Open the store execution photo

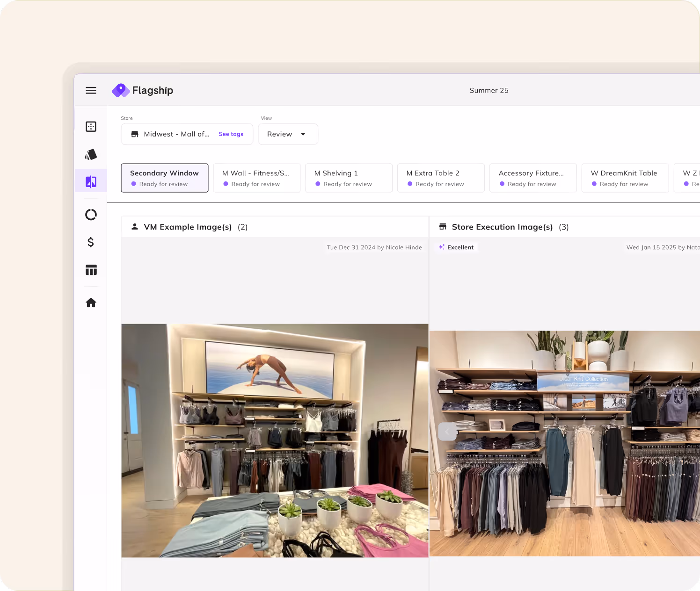[x=565, y=444]
